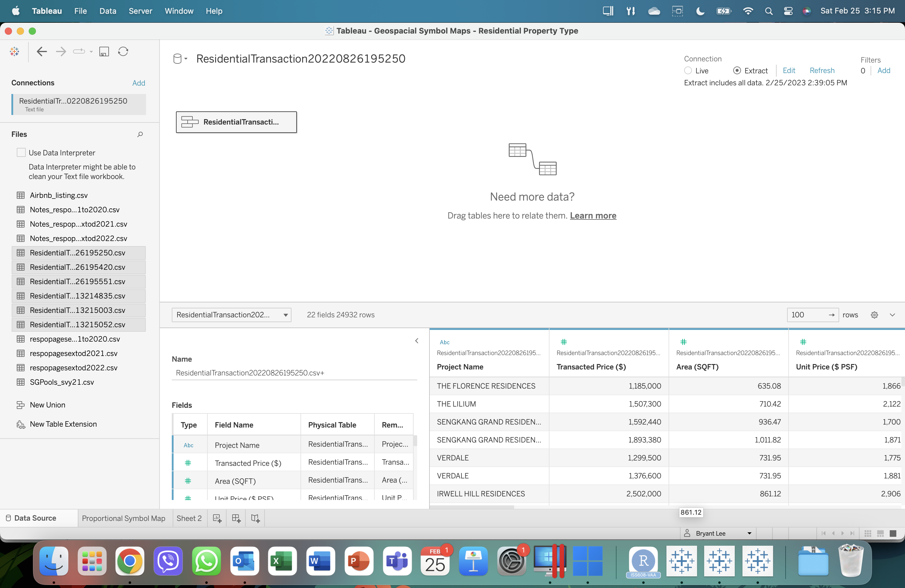
Task: Enable Use Data Interpreter checkbox
Action: [21, 152]
